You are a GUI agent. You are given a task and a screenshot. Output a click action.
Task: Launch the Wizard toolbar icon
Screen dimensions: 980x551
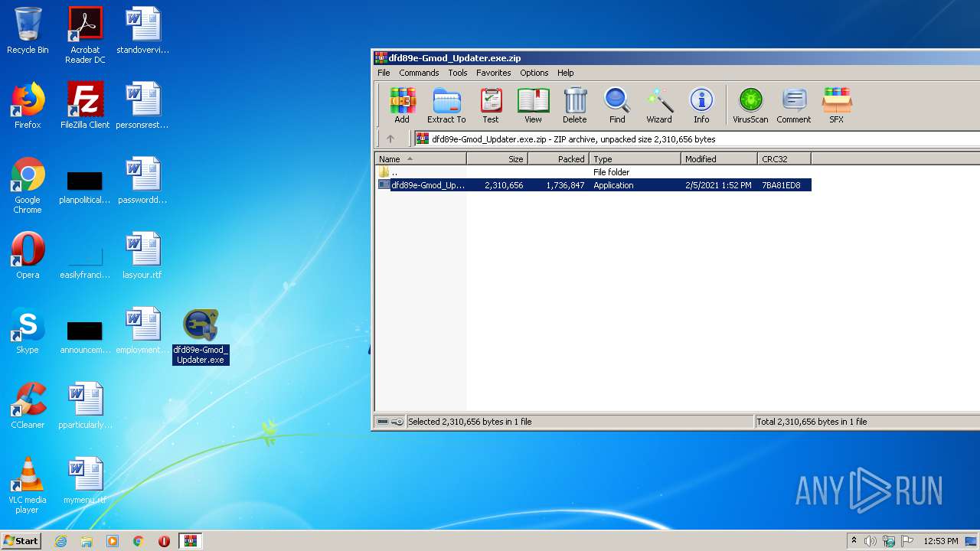(659, 106)
